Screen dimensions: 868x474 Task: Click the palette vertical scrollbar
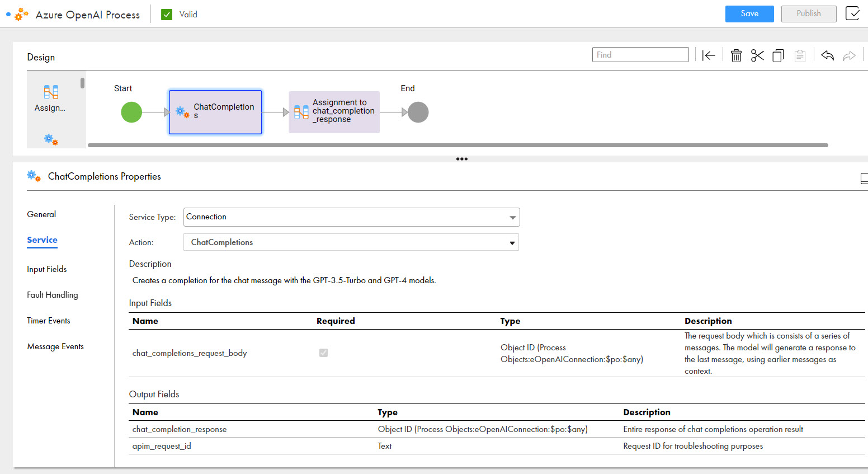coord(82,83)
